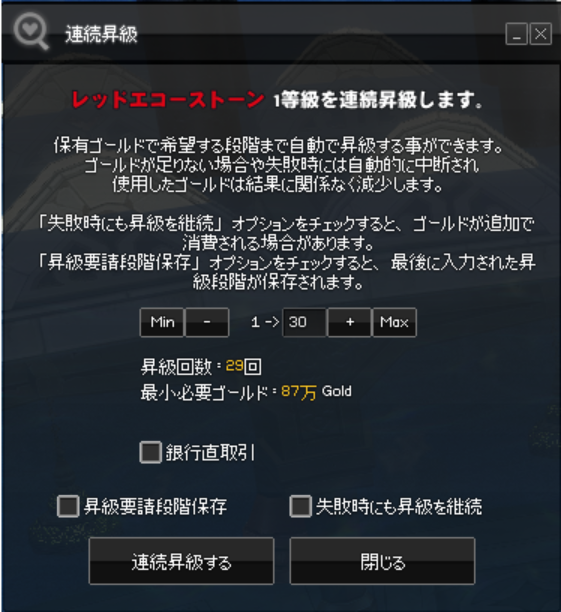This screenshot has height=612, width=561.
Task: Toggle the 失敗時にも昇級を継続 checkbox
Action: [300, 506]
